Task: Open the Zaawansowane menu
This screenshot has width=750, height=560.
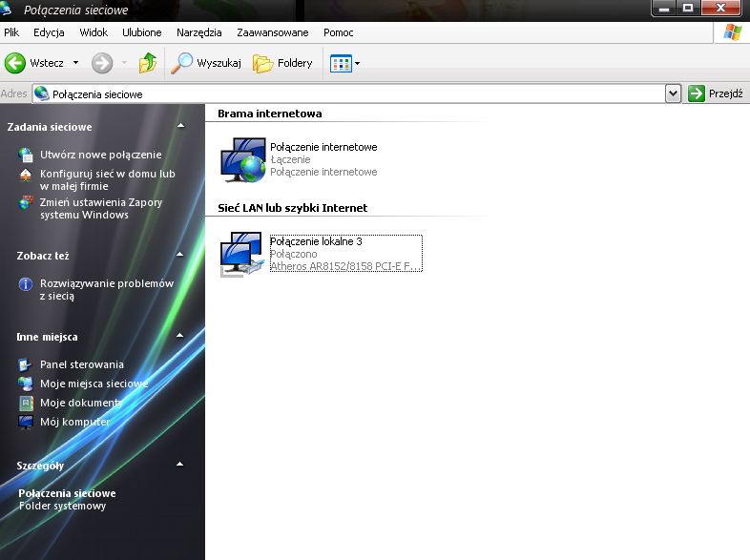Action: pyautogui.click(x=273, y=32)
